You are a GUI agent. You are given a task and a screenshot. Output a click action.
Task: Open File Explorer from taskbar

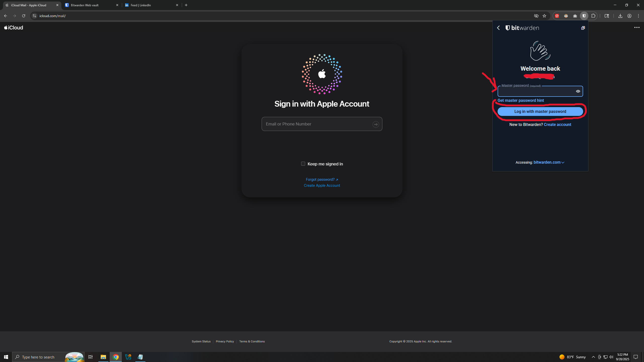click(x=103, y=357)
